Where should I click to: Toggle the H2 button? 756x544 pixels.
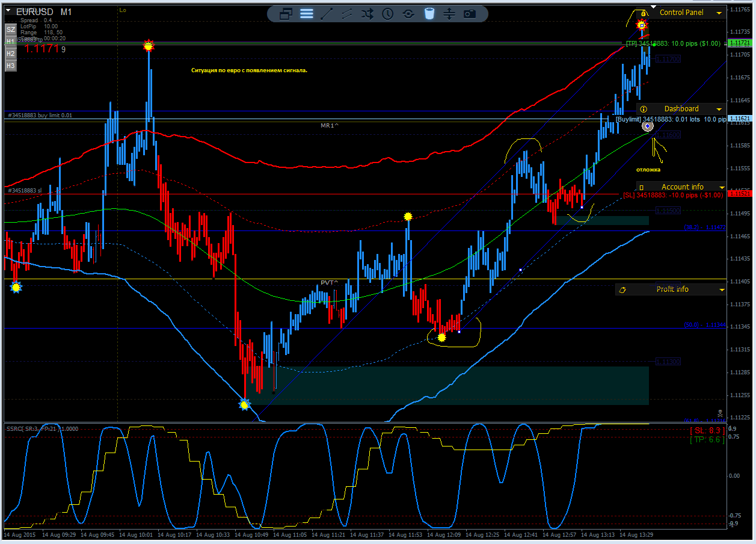click(x=10, y=53)
